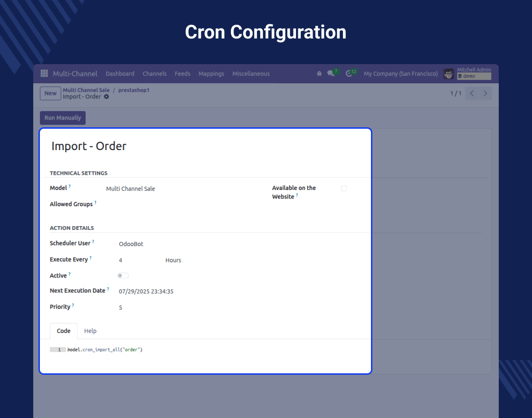Click the Model field Multi Channel Sale
The height and width of the screenshot is (418, 532).
[x=131, y=189]
